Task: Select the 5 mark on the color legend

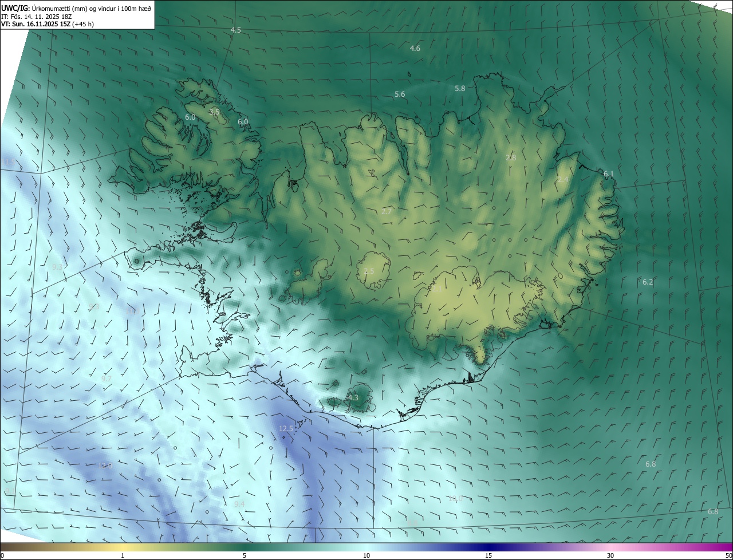Action: click(x=245, y=555)
